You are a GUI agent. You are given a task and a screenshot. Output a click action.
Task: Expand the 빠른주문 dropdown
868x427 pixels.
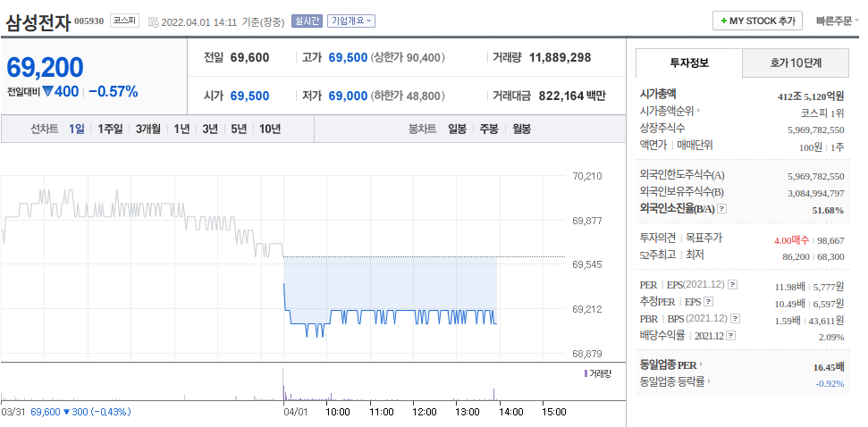point(837,21)
